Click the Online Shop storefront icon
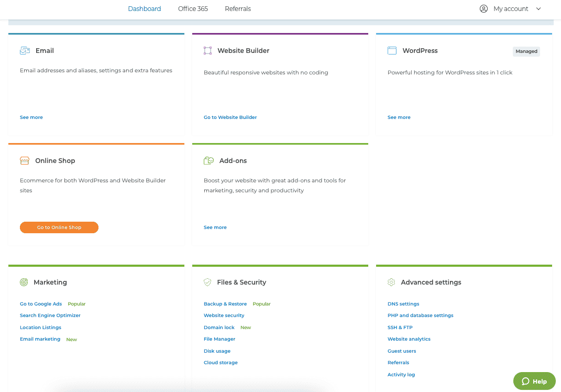The height and width of the screenshot is (392, 561). pyautogui.click(x=25, y=160)
